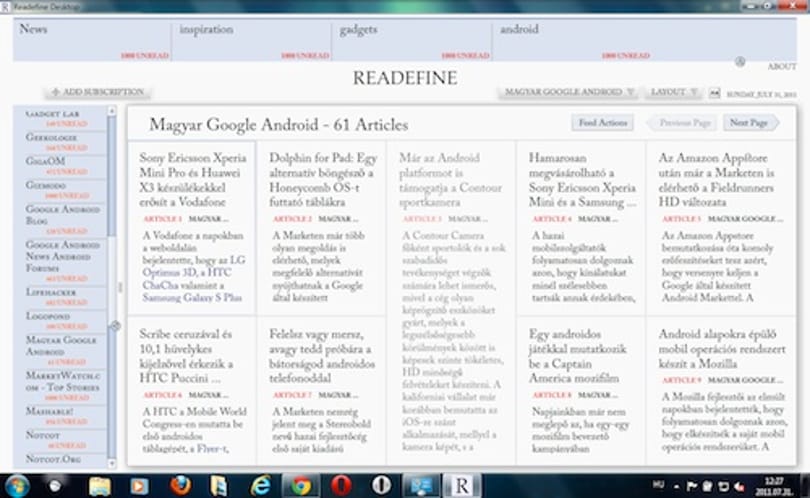Select the News category tab
The image size is (810, 498).
click(92, 40)
